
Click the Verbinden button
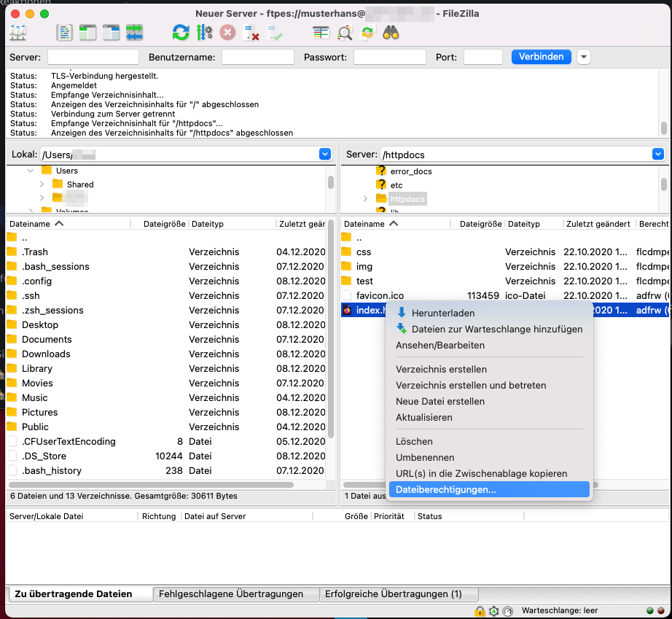pyautogui.click(x=541, y=57)
